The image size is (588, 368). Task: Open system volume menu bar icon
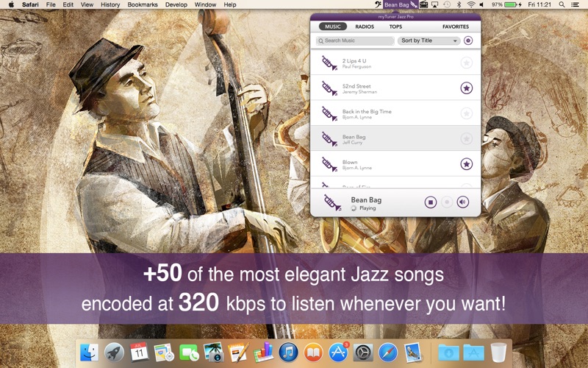pos(482,4)
